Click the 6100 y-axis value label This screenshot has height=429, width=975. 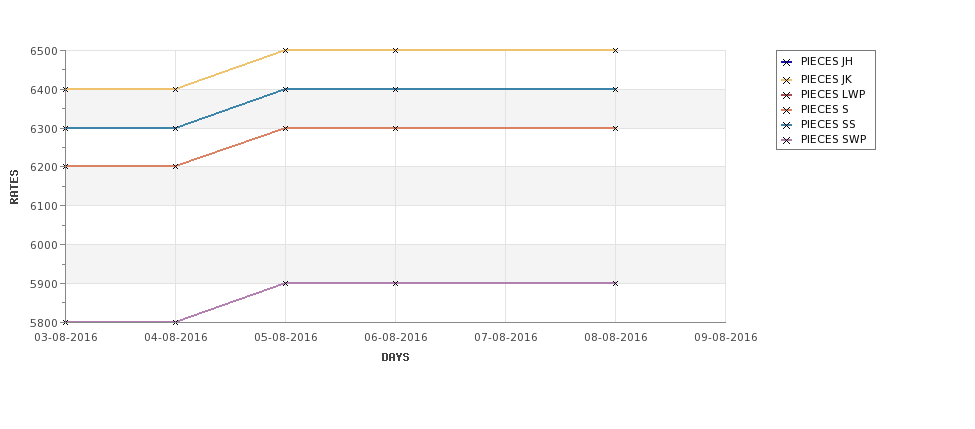(44, 206)
